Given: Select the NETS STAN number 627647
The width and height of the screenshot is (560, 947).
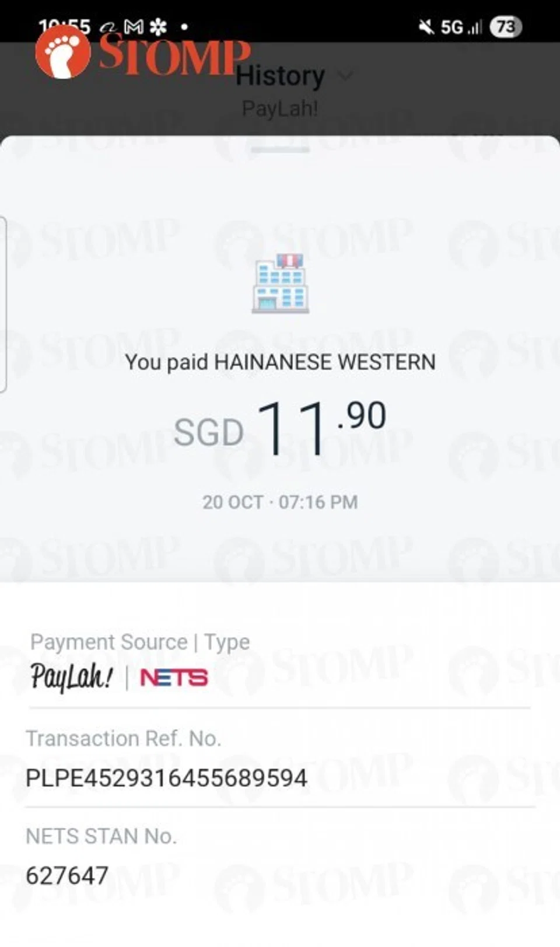Looking at the screenshot, I should (67, 875).
